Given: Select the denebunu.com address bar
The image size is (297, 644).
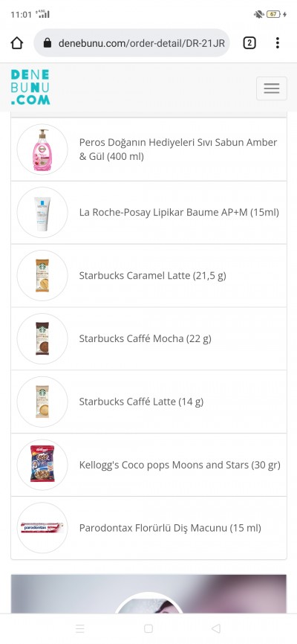Looking at the screenshot, I should coord(131,42).
